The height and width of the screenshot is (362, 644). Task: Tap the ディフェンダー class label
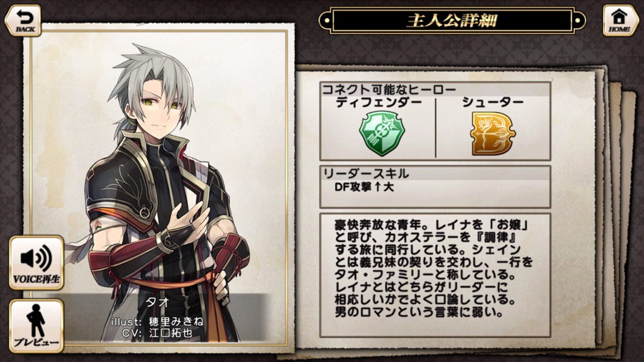point(379,102)
